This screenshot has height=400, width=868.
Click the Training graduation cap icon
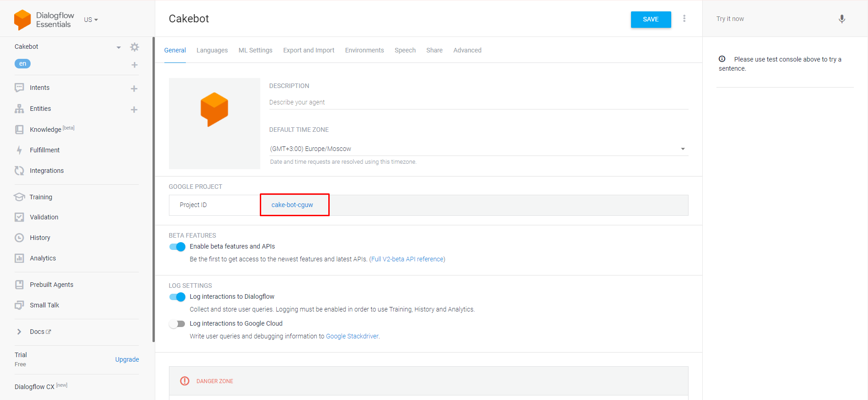tap(19, 197)
